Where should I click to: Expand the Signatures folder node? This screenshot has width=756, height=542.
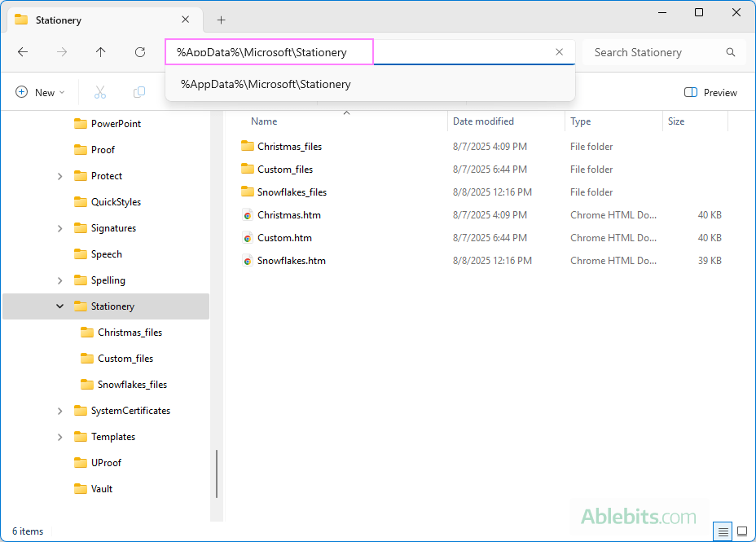click(x=59, y=228)
